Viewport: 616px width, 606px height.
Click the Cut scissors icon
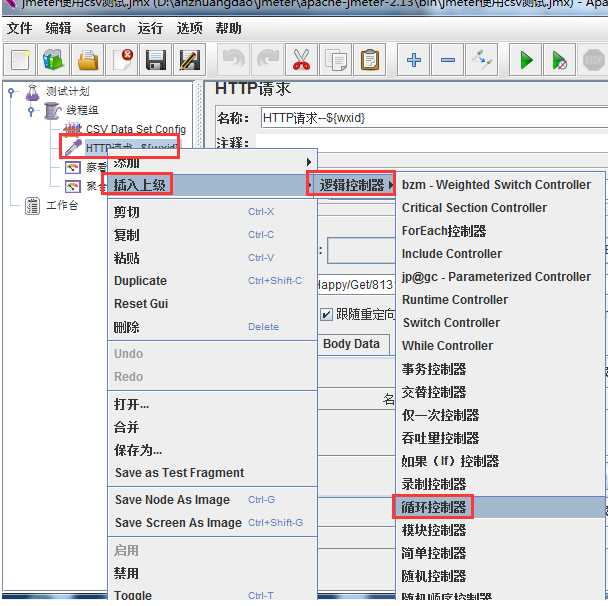(x=301, y=60)
